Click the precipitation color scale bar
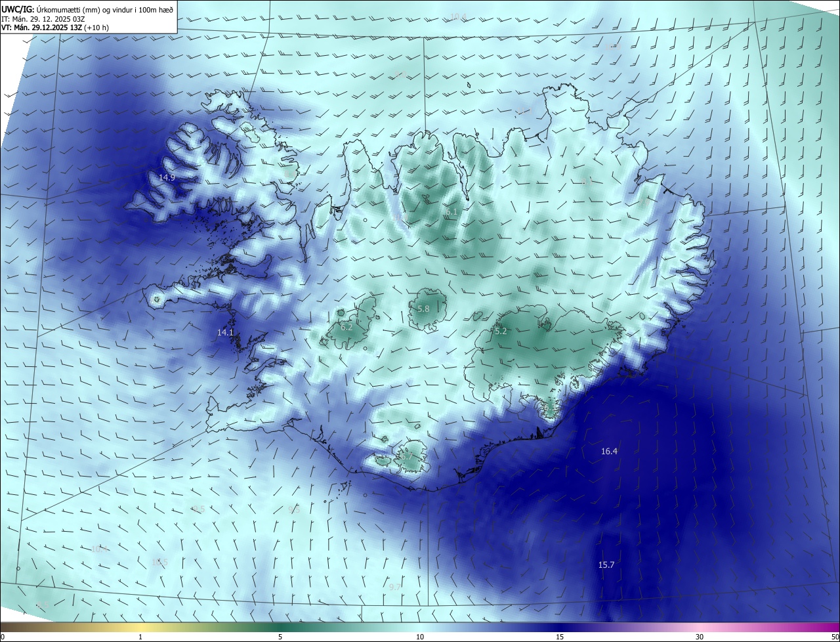840x642 pixels. [x=420, y=627]
